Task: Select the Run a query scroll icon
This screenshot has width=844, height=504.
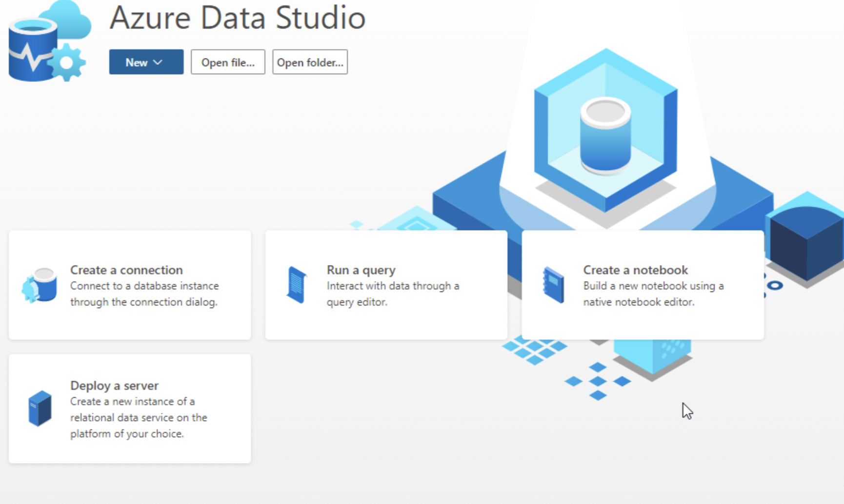Action: pos(296,286)
